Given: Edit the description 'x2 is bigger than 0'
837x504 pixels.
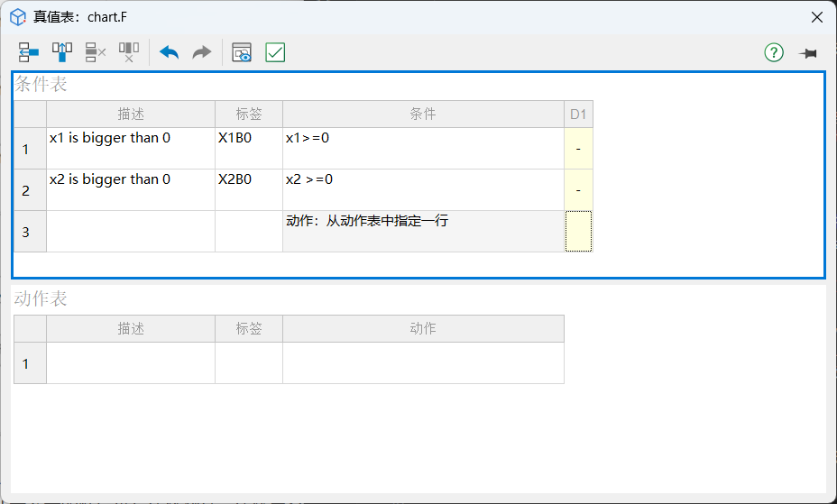Looking at the screenshot, I should 130,190.
